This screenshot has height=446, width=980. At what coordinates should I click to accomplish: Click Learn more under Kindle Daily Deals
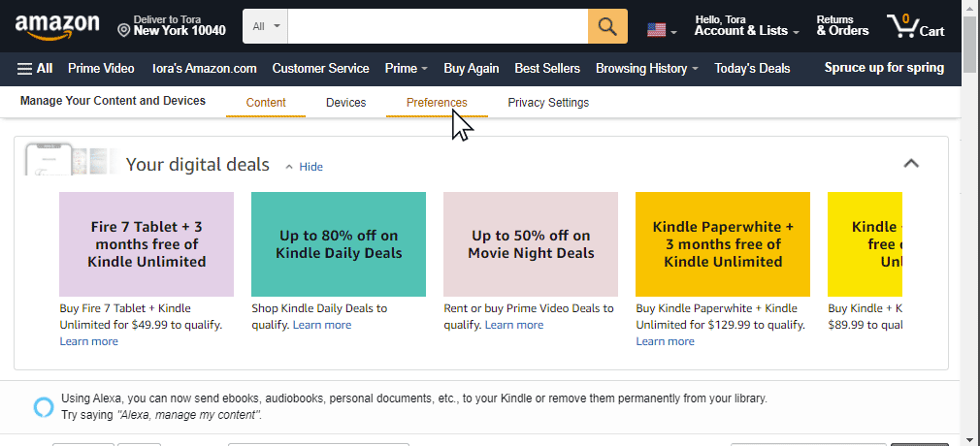[x=322, y=325]
